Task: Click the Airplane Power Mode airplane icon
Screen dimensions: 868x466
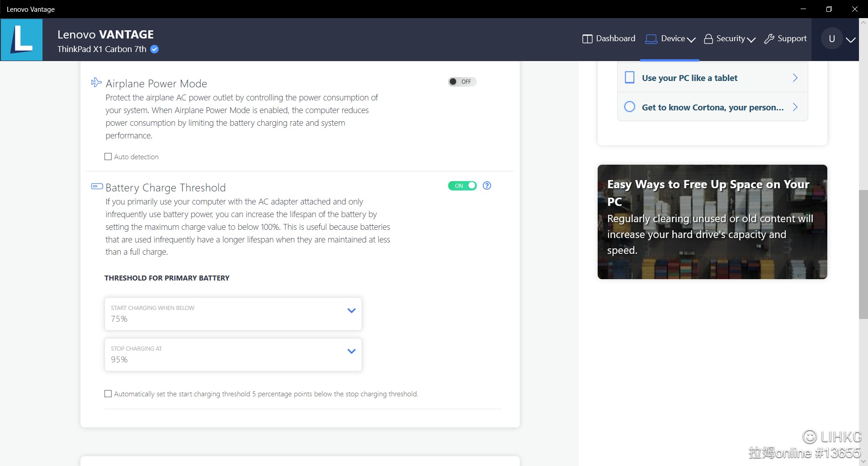Action: pyautogui.click(x=96, y=82)
